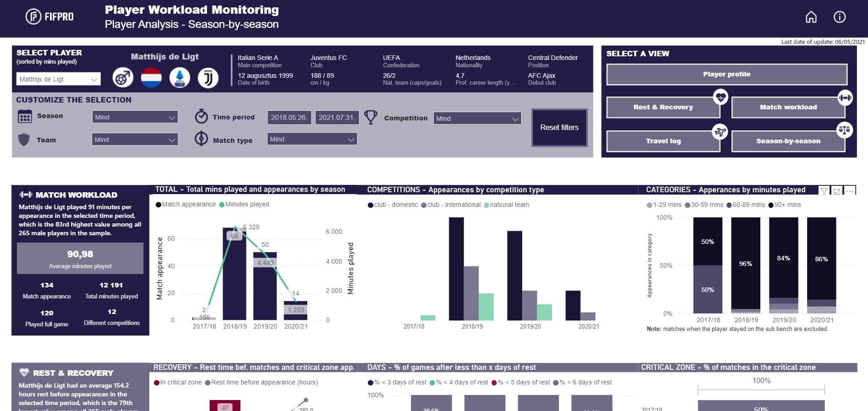
Task: Switch to the Player profile view
Action: click(x=726, y=75)
